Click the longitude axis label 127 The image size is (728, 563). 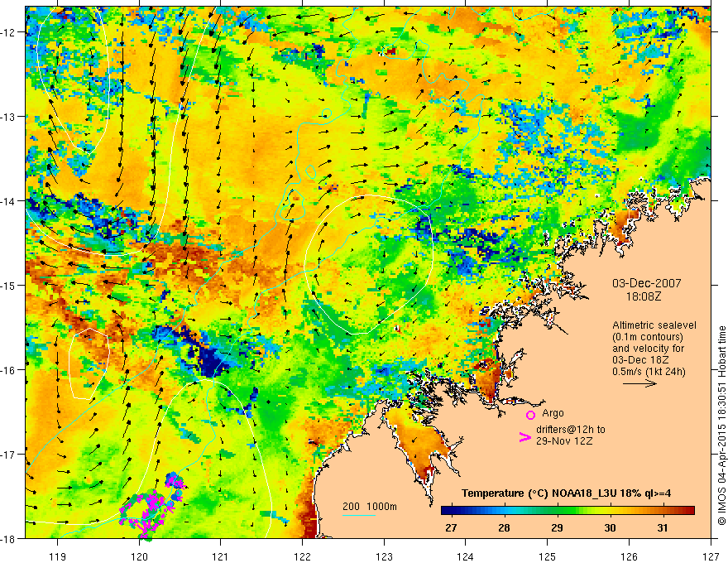[711, 556]
